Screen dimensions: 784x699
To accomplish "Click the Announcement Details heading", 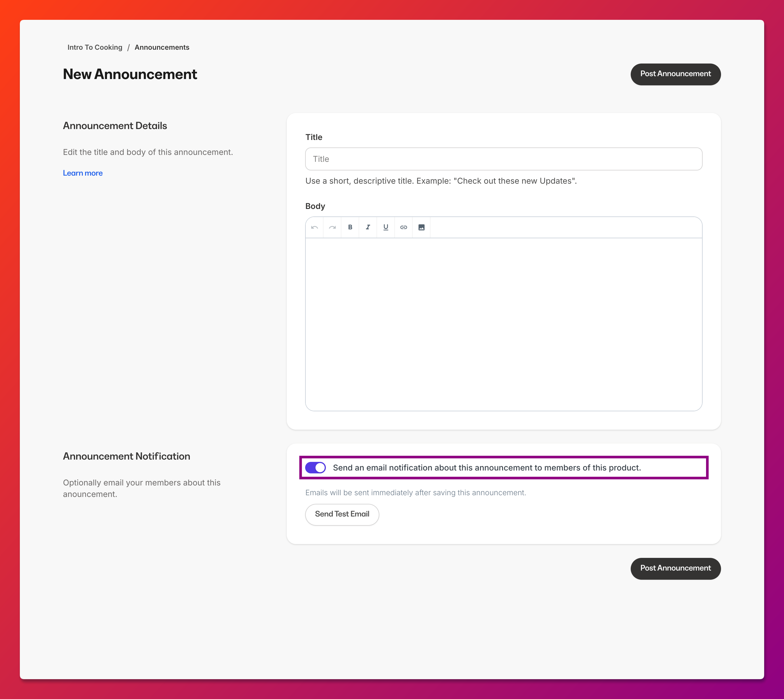I will click(x=115, y=126).
